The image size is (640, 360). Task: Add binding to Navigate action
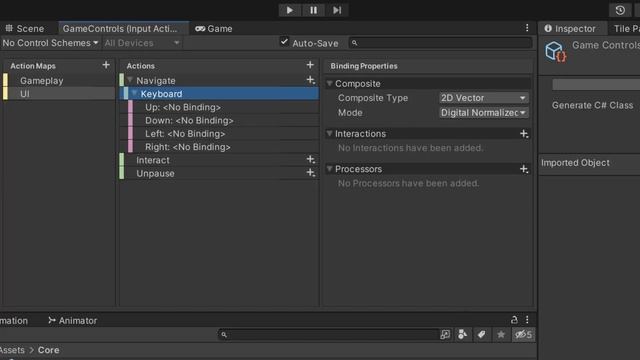coord(311,80)
